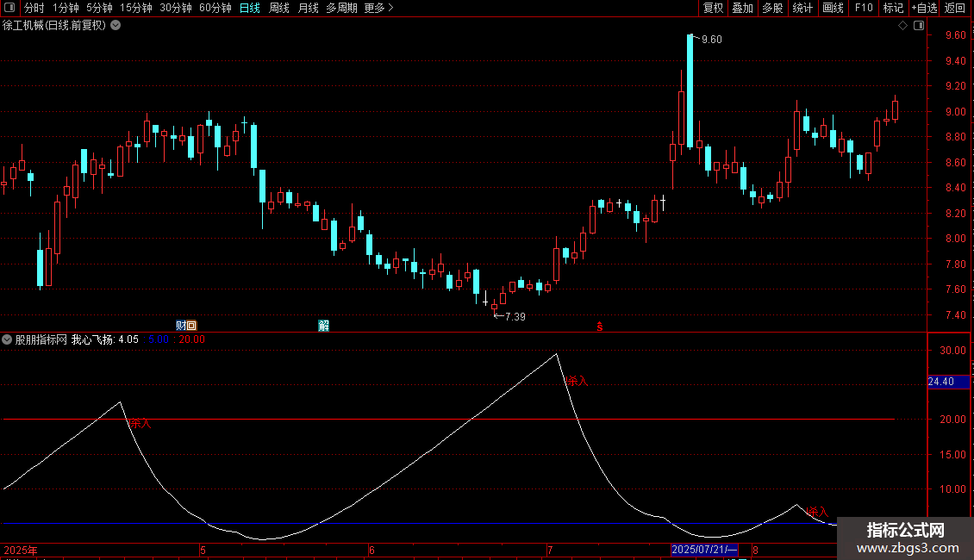
Task: Click the 2025年 label on the time axis
Action: click(x=21, y=550)
